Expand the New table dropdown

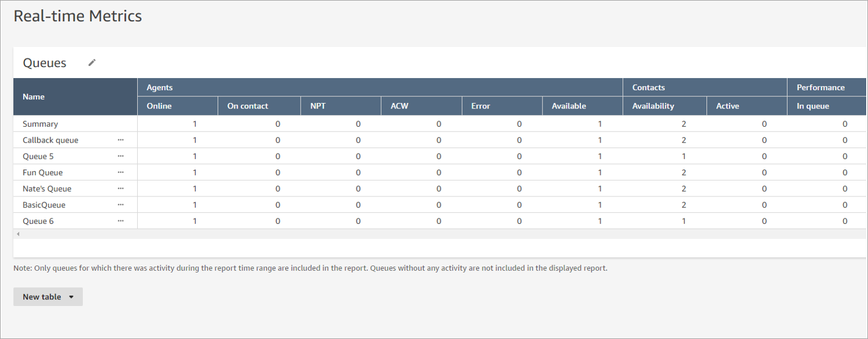(x=48, y=297)
